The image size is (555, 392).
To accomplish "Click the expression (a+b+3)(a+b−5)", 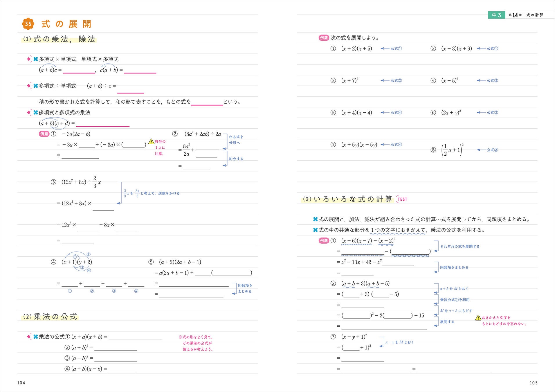I will coord(365,283).
